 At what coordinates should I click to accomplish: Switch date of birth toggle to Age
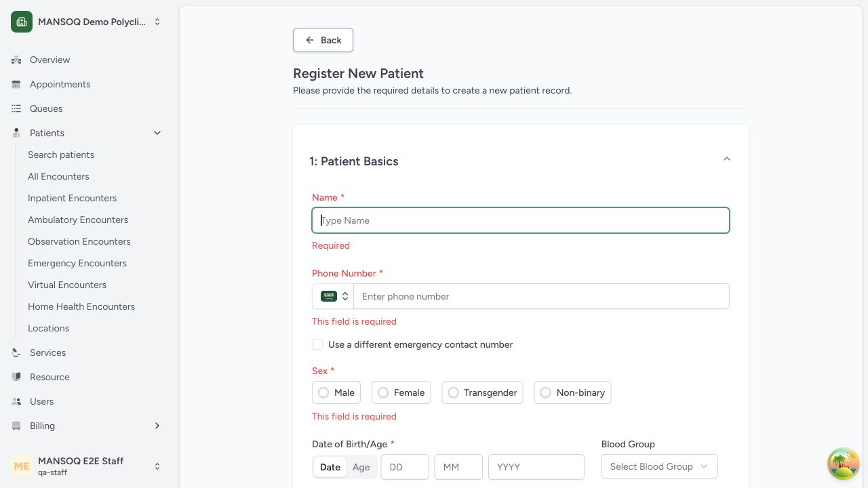click(361, 467)
